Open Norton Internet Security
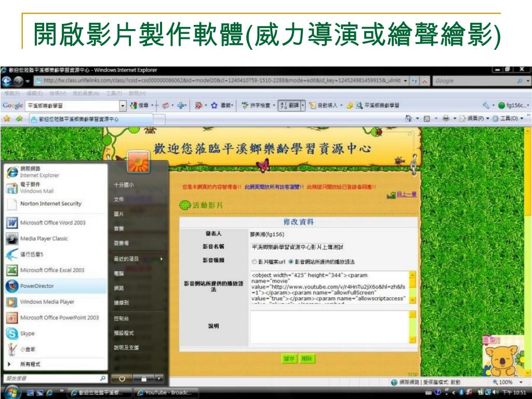Screen dimensions: 532x399 [56, 204]
